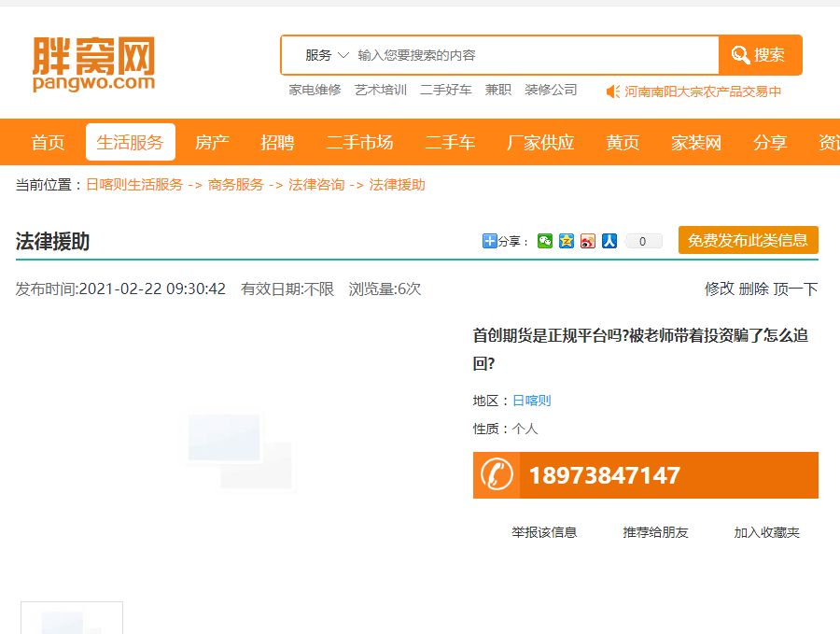This screenshot has height=634, width=840.
Task: Click the 删除 delete link
Action: pyautogui.click(x=754, y=289)
